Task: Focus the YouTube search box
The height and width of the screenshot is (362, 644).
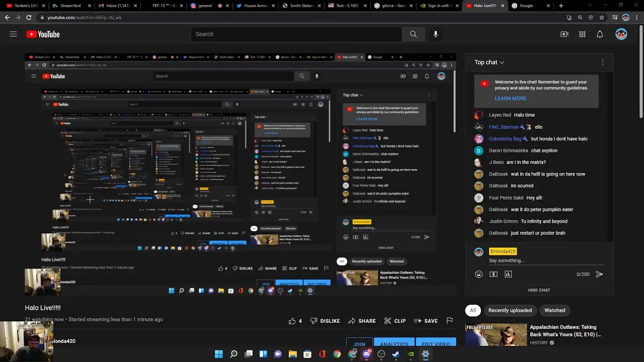Action: 296,34
